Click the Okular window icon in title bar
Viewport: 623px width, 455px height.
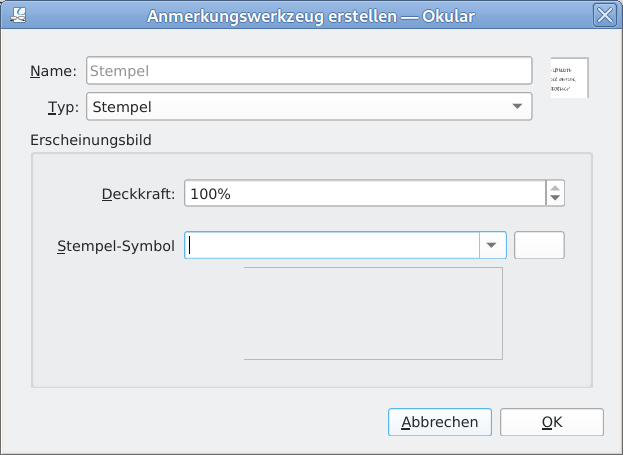pyautogui.click(x=18, y=15)
